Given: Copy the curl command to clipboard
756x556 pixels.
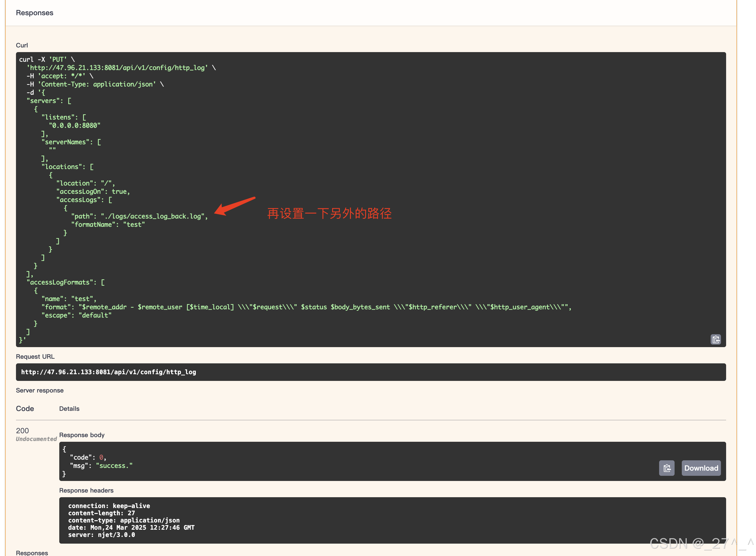Looking at the screenshot, I should [x=715, y=339].
